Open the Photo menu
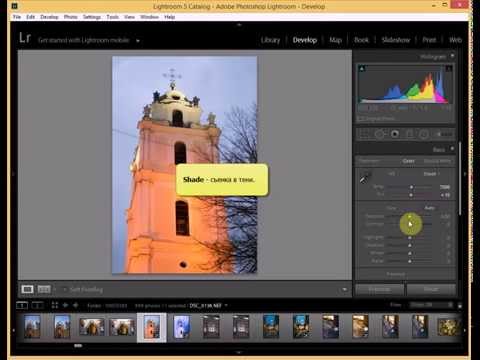Image resolution: width=480 pixels, height=360 pixels. click(x=71, y=17)
